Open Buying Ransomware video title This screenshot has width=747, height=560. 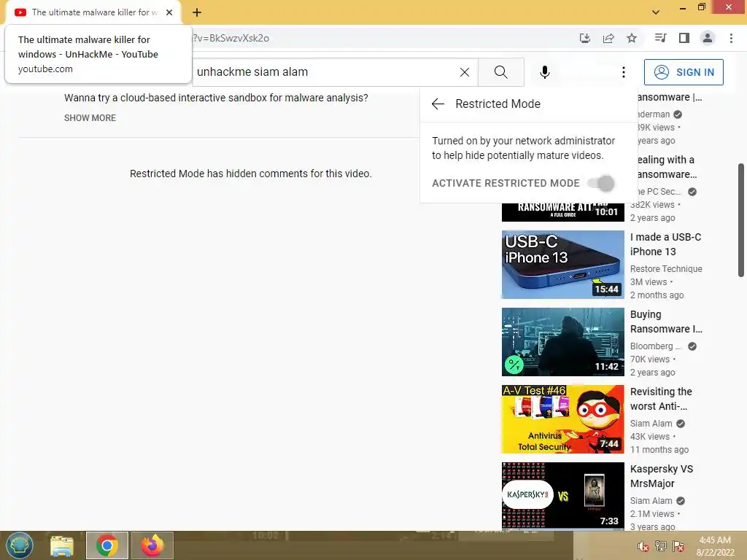pos(666,322)
